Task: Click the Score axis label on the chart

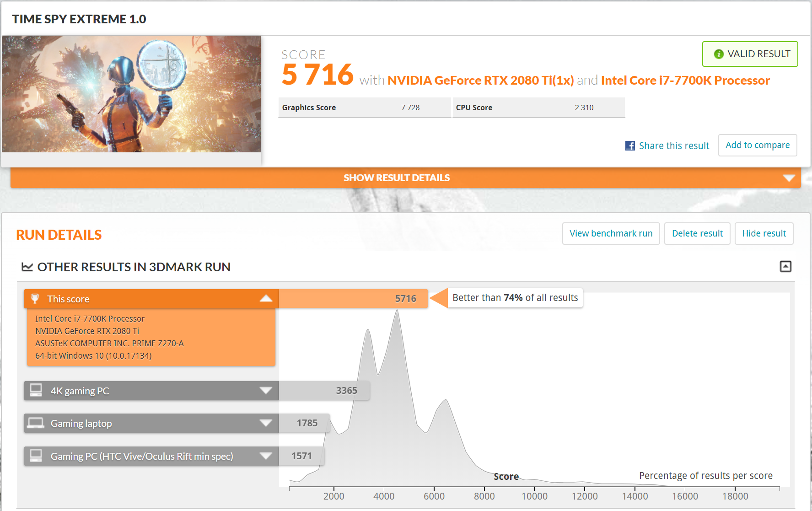Action: (x=506, y=477)
